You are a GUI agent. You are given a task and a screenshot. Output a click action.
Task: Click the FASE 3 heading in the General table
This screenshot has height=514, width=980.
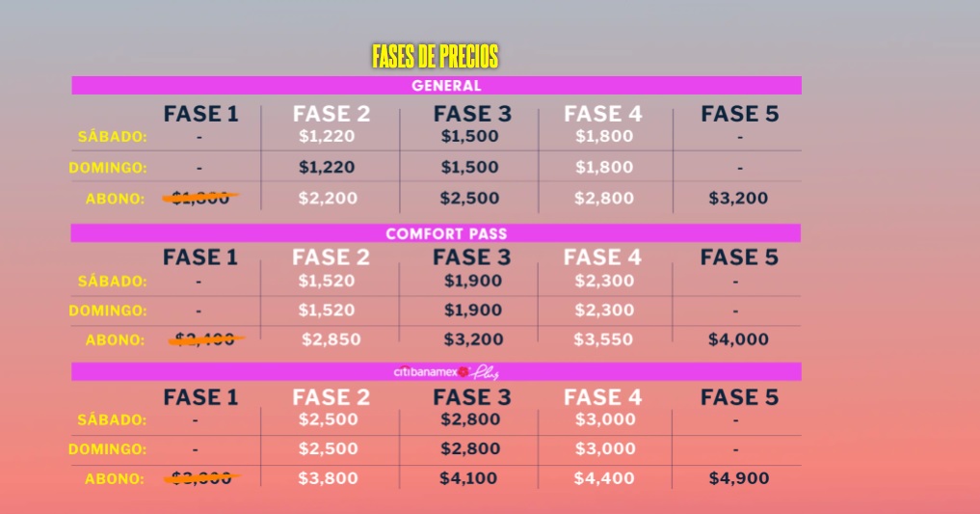click(472, 114)
